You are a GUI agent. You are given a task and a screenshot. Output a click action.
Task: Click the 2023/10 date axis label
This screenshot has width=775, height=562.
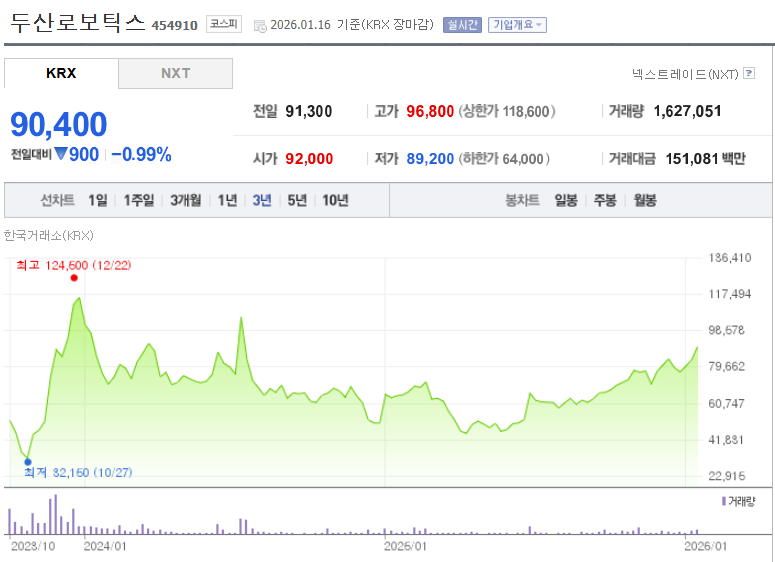33,546
